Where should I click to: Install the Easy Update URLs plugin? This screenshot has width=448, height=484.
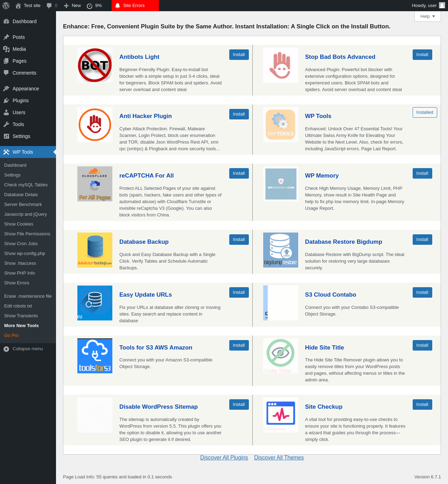coord(239,292)
